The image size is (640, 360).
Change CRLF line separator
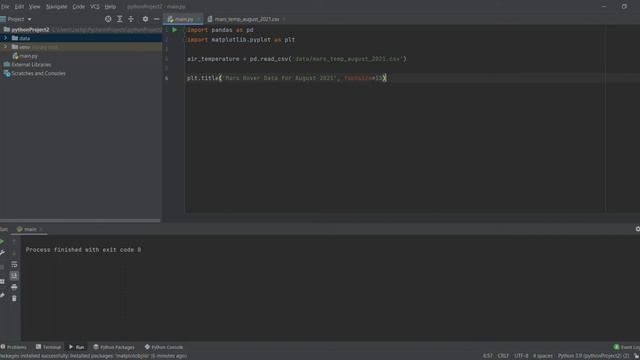coord(503,356)
